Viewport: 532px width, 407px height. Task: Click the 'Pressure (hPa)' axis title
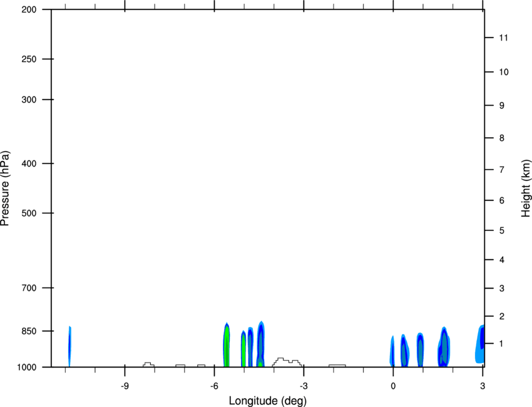pos(5,188)
